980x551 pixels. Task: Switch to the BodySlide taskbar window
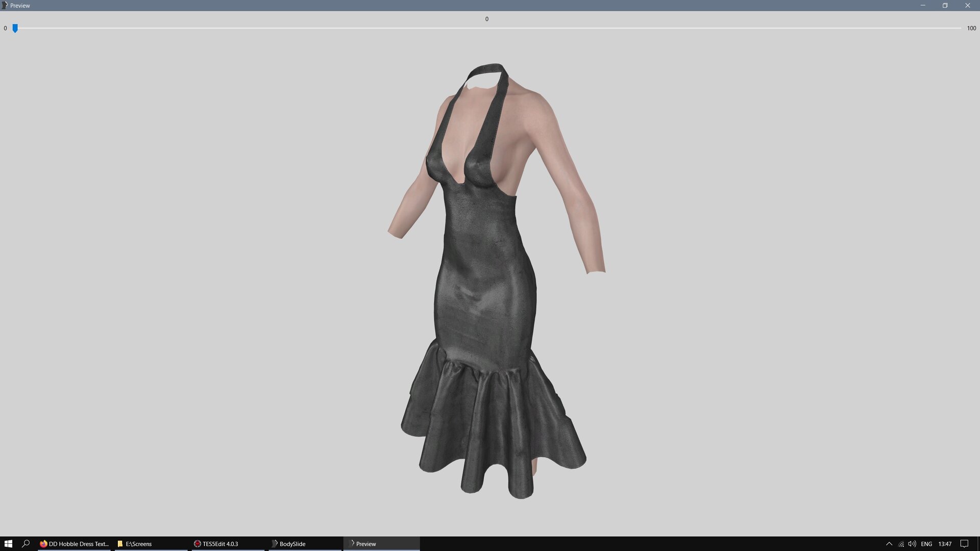coord(306,544)
